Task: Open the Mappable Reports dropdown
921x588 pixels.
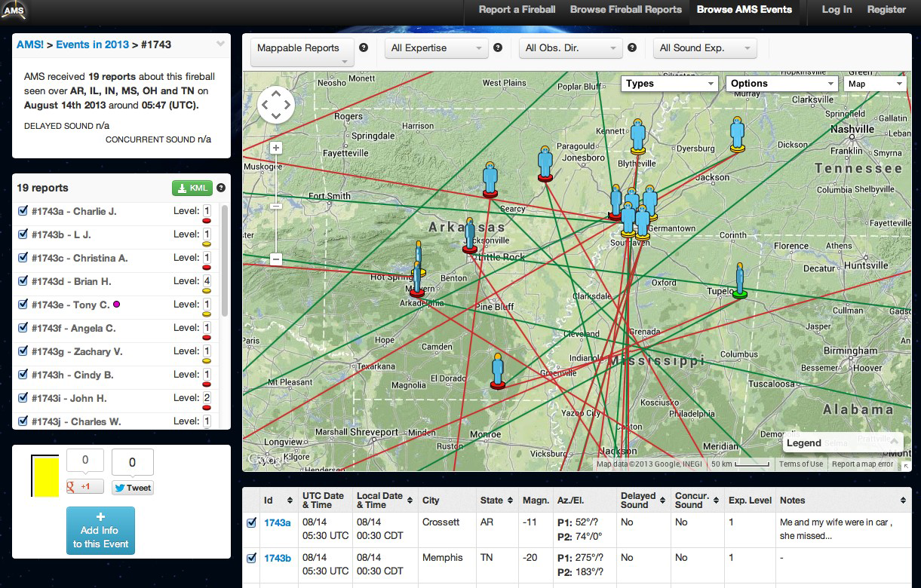Action: [302, 51]
